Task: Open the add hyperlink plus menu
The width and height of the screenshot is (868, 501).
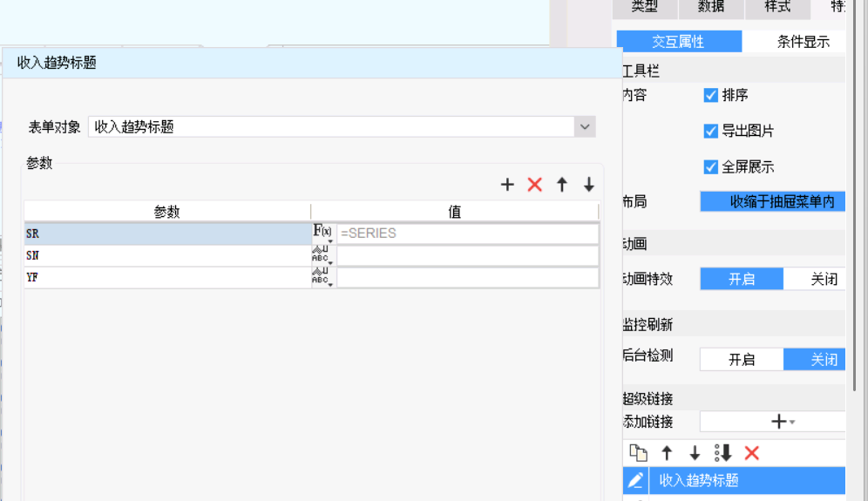Action: coord(783,422)
